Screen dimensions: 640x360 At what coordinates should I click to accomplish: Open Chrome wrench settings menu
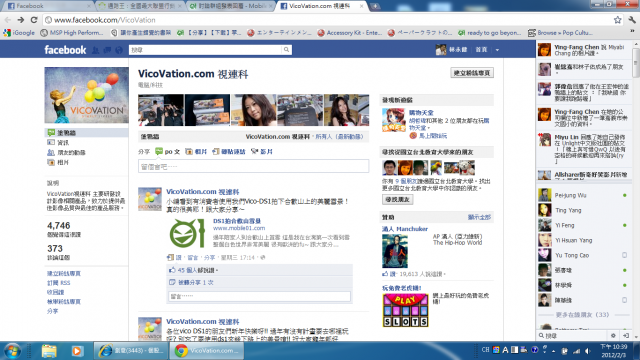(632, 20)
